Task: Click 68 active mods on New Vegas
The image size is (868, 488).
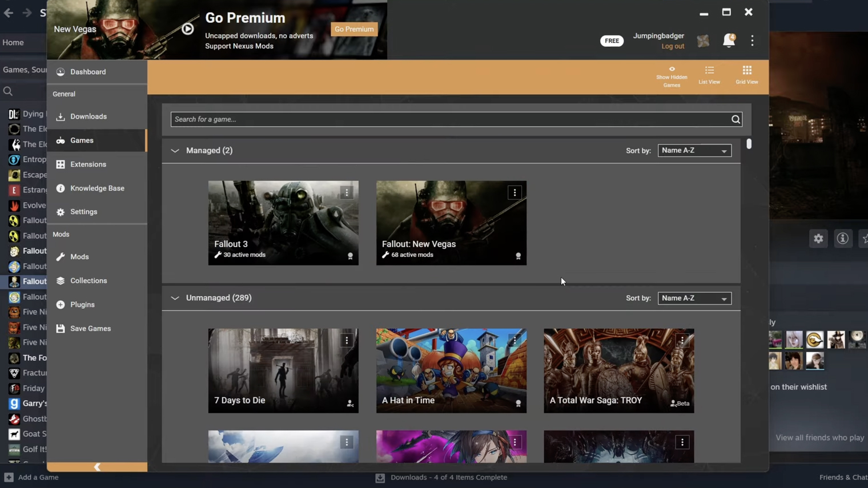Action: click(408, 255)
